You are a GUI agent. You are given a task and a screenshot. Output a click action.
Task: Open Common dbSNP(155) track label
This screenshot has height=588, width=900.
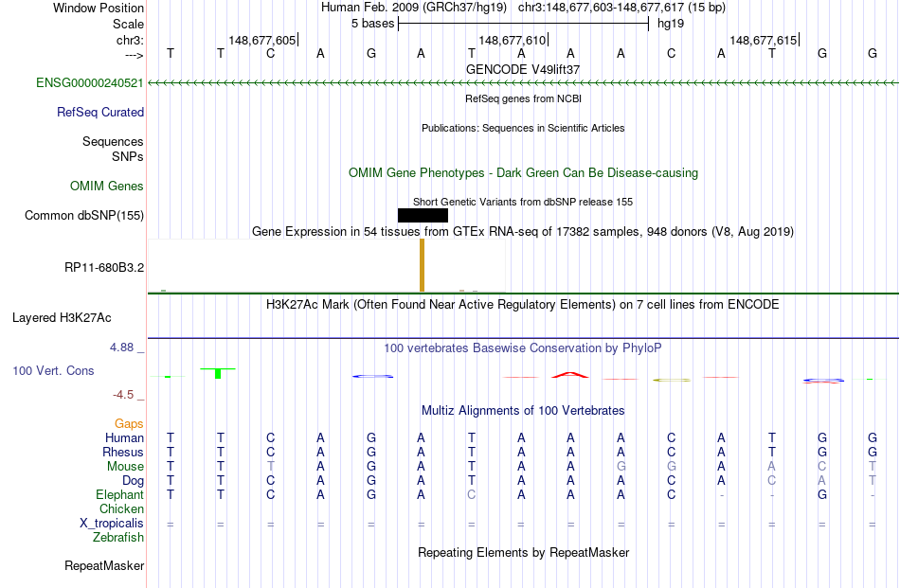tap(84, 215)
